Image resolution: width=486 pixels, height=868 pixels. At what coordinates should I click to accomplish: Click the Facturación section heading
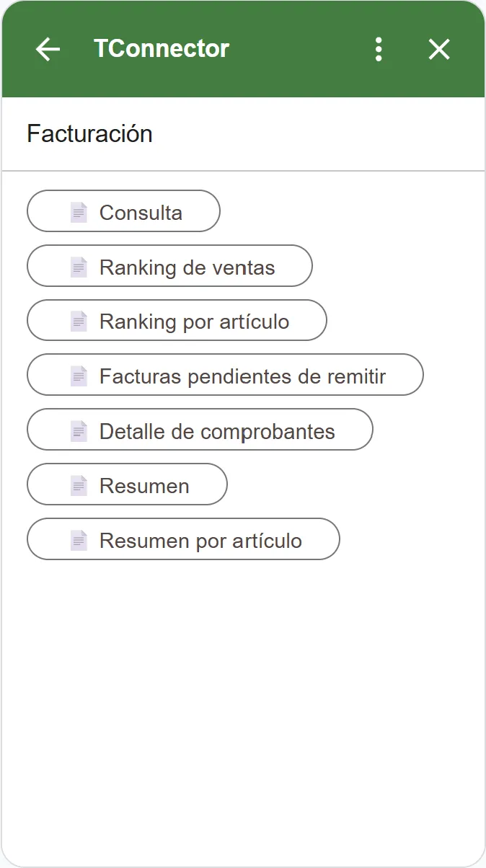coord(89,133)
